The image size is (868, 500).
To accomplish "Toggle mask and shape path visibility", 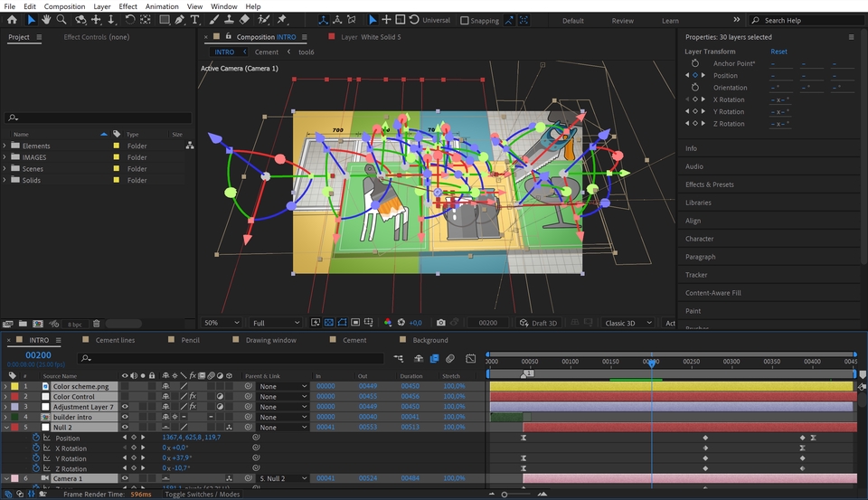I will (x=342, y=322).
